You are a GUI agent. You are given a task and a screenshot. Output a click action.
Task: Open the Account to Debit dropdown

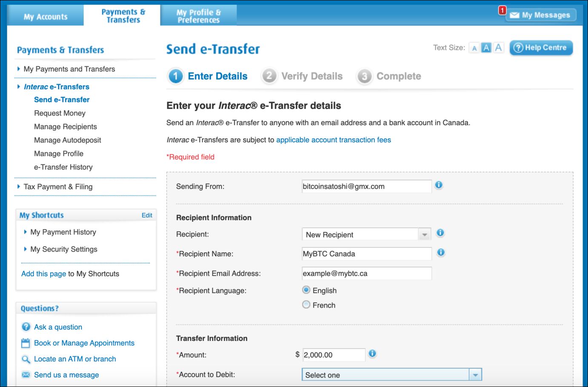(x=392, y=375)
